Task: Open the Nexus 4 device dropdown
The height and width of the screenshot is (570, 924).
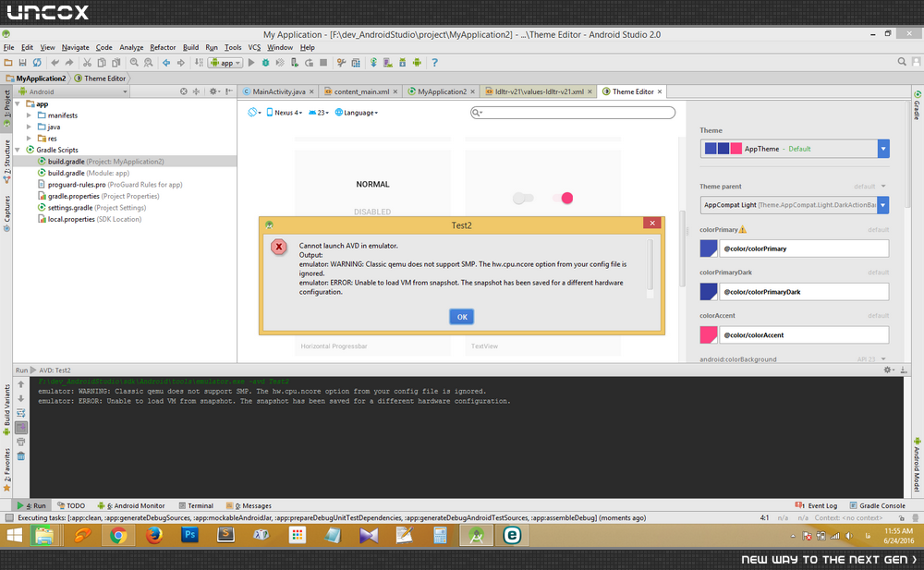Action: (x=285, y=113)
